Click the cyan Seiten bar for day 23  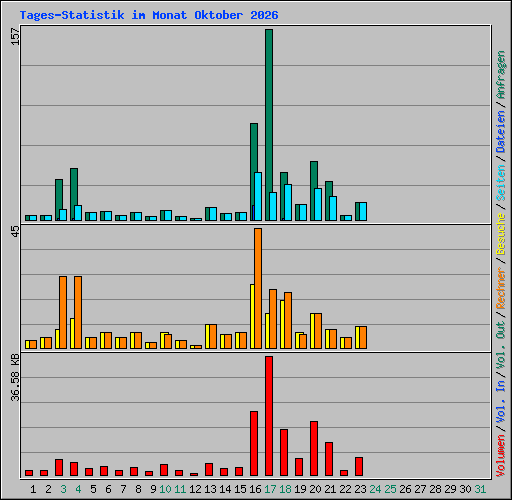(363, 211)
